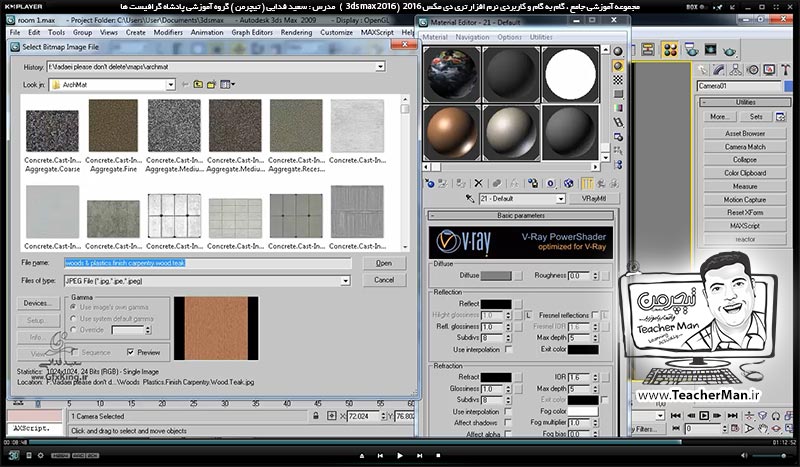Click the Quick Render teapot icon

(730, 50)
